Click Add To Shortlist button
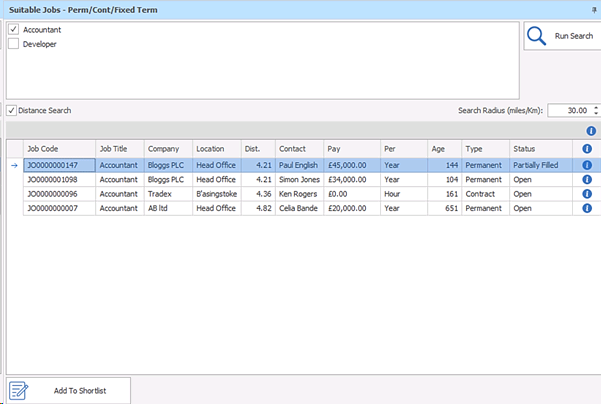The width and height of the screenshot is (601, 404). tap(67, 390)
